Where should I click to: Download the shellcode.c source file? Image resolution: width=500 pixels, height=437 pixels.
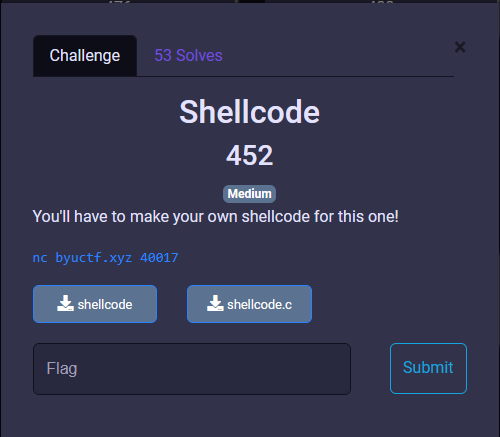(249, 304)
